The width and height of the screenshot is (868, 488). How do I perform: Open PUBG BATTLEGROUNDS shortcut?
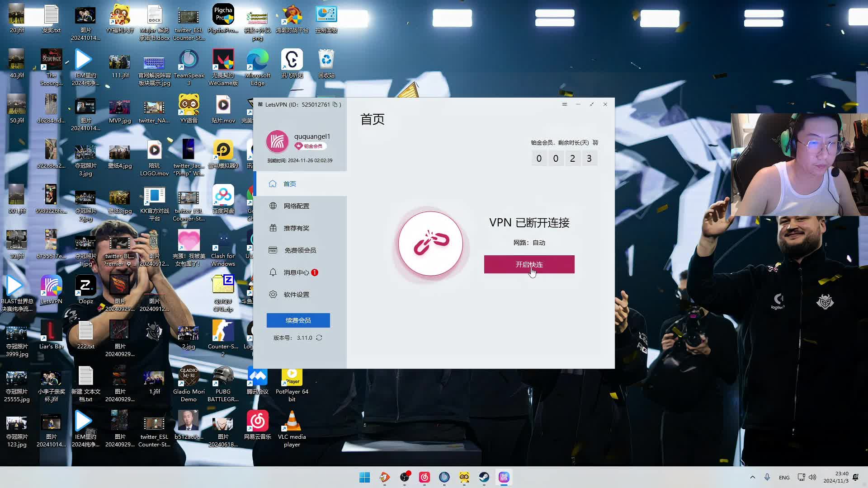tap(223, 384)
